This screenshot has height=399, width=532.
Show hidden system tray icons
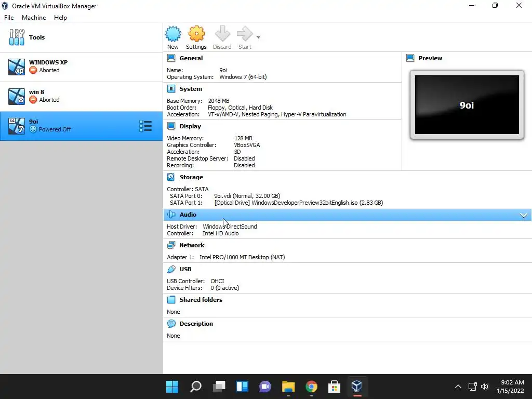tap(458, 387)
